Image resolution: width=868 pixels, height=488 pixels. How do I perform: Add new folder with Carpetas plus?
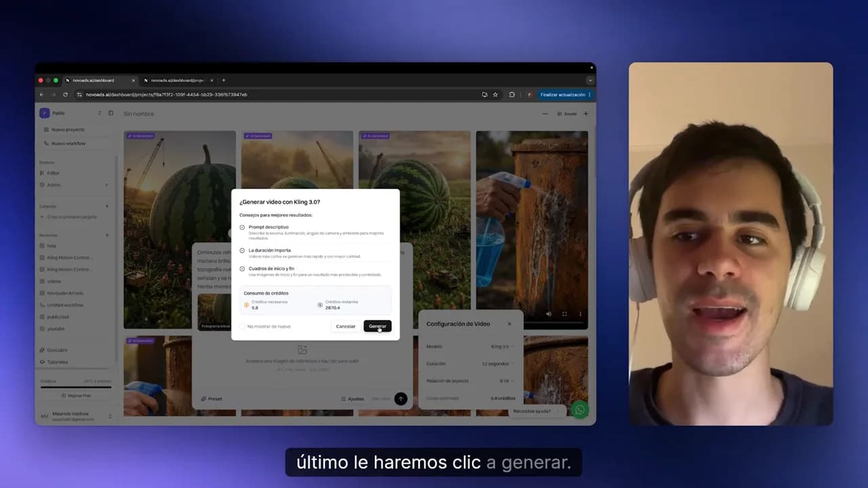coord(106,206)
